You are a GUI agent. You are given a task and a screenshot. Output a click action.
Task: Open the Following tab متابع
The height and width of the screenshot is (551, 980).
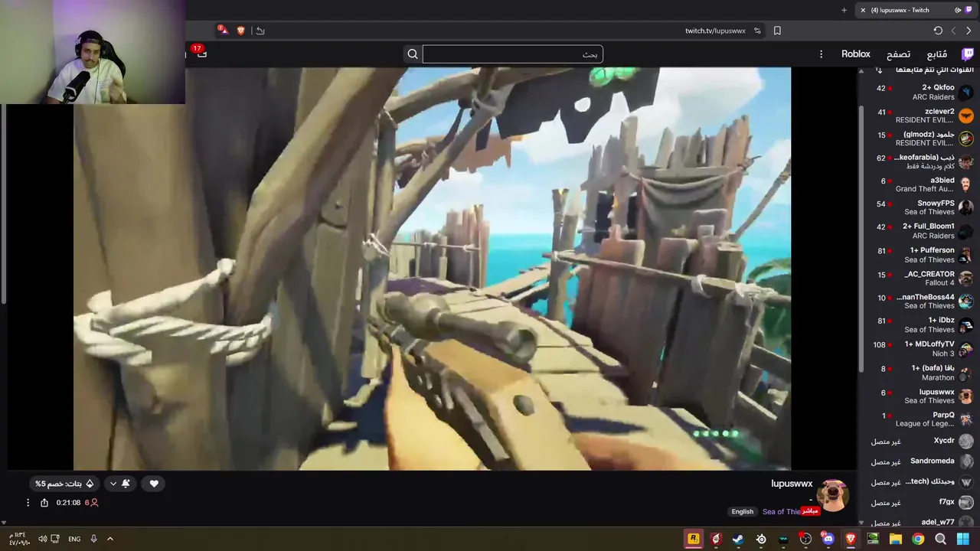pyautogui.click(x=936, y=54)
